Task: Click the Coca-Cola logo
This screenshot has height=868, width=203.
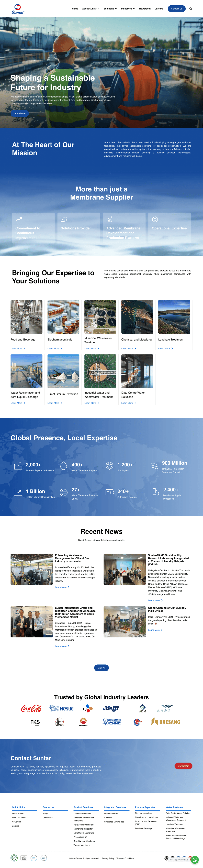Action: click(x=31, y=709)
